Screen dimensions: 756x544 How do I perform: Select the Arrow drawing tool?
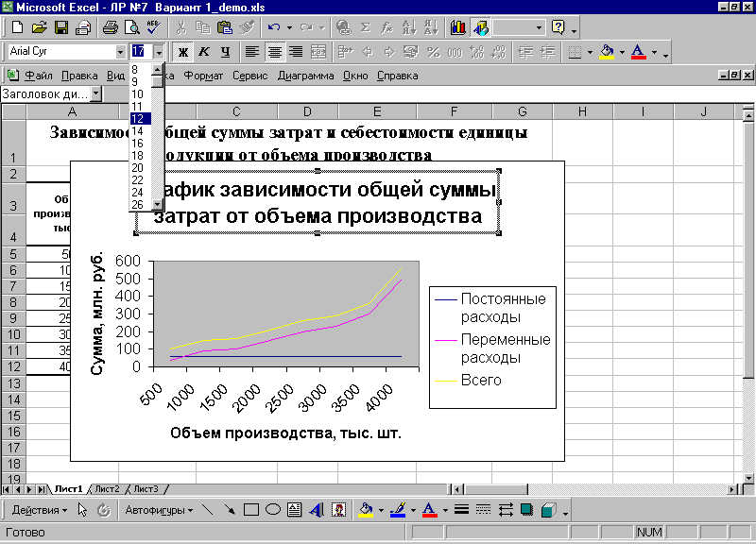pos(230,510)
